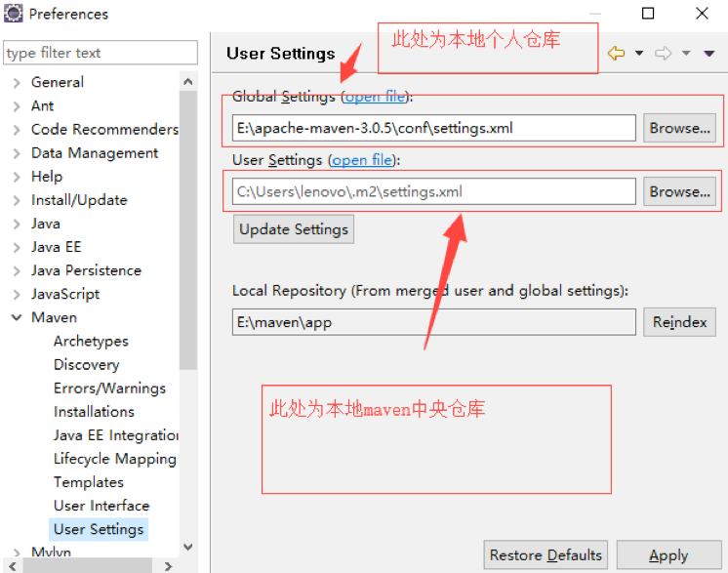The height and width of the screenshot is (573, 728).
Task: Click the horizontal scroll left arrow
Action: click(x=13, y=566)
